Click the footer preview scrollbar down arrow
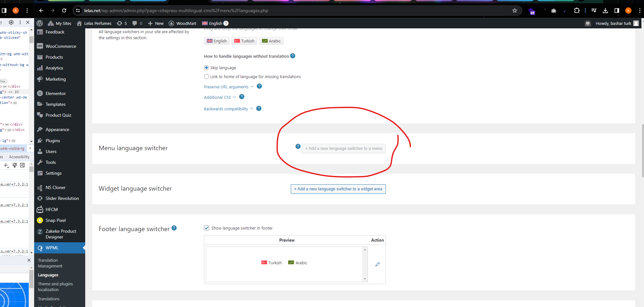 coord(365,279)
